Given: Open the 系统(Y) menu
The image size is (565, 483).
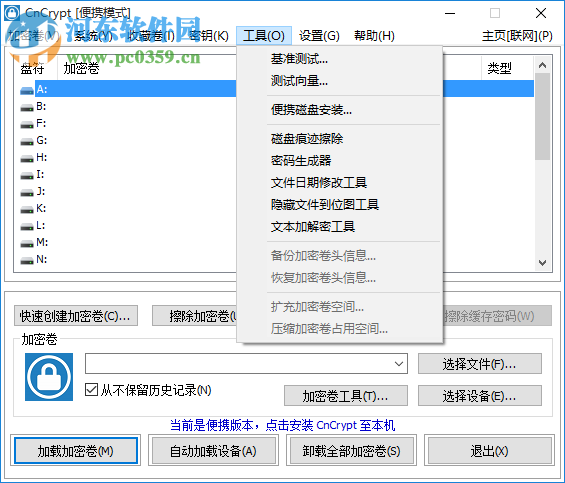Looking at the screenshot, I should [x=93, y=36].
